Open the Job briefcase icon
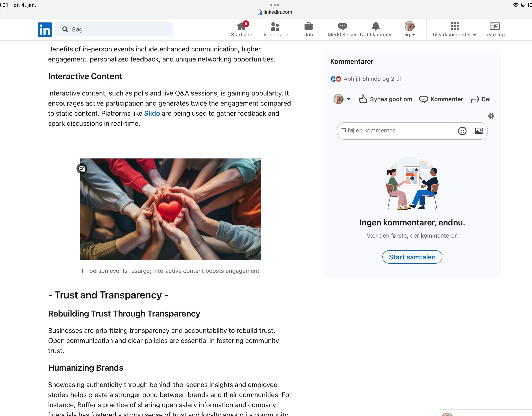Screen dimensions: 532x416 (x=309, y=26)
